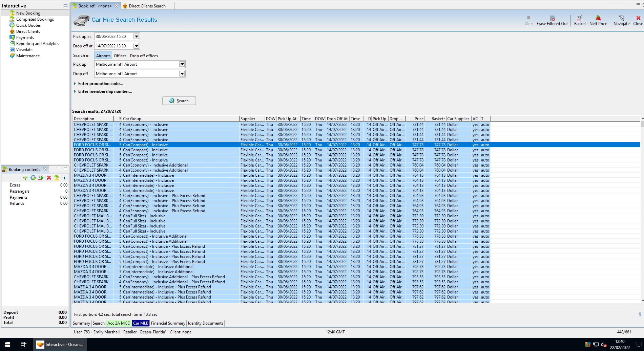
Task: Switch to the Financial Summary tab
Action: pos(168,323)
